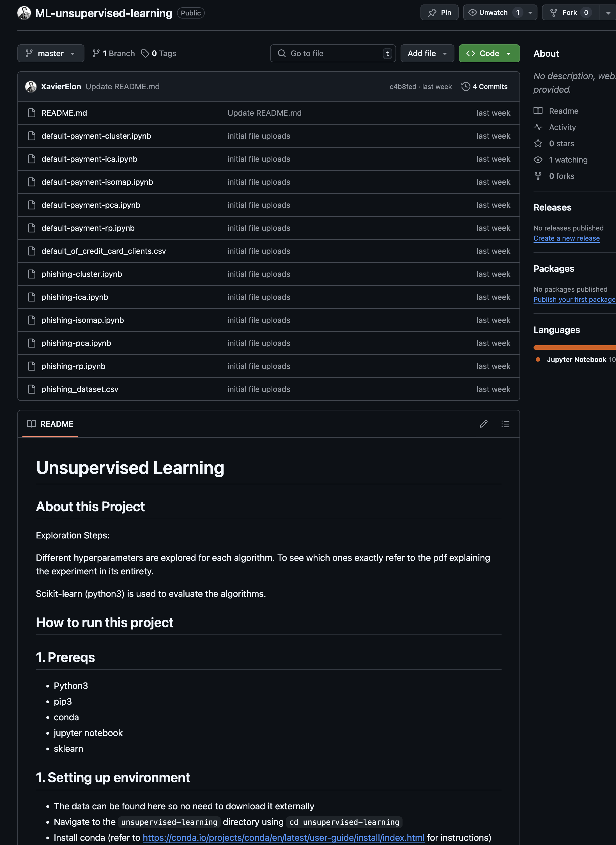The height and width of the screenshot is (845, 616).
Task: Click the XavierElon avatar in commit row
Action: point(31,86)
